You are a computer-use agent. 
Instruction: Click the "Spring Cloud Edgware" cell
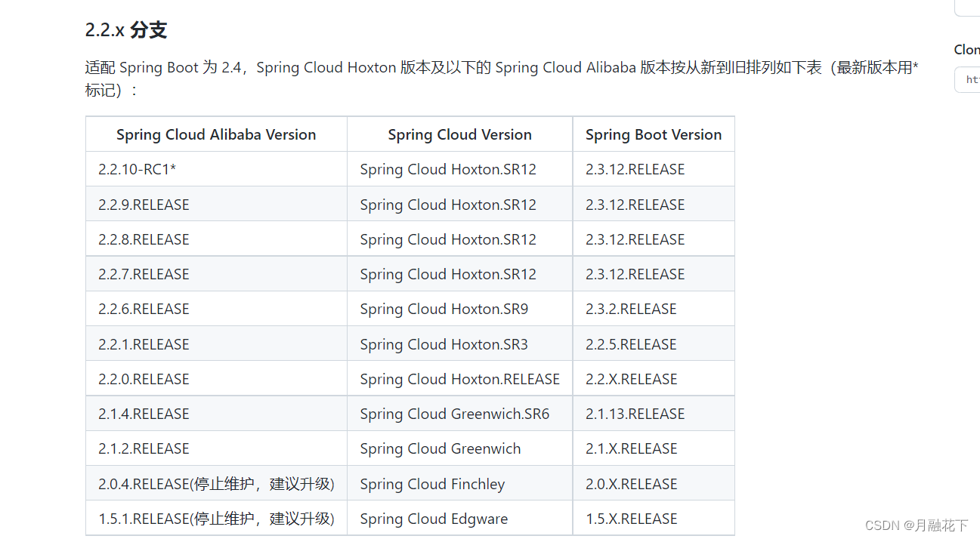pyautogui.click(x=459, y=519)
